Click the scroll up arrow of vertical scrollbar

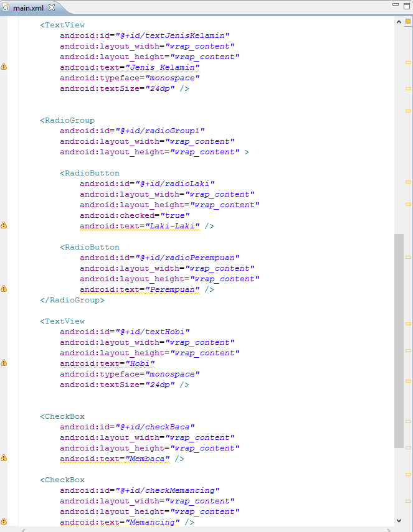pos(399,22)
